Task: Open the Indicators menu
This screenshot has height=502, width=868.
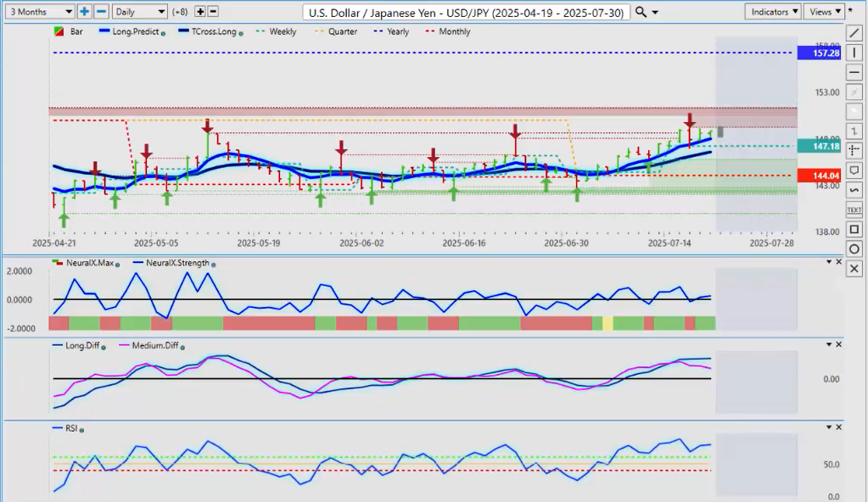Action: [773, 12]
